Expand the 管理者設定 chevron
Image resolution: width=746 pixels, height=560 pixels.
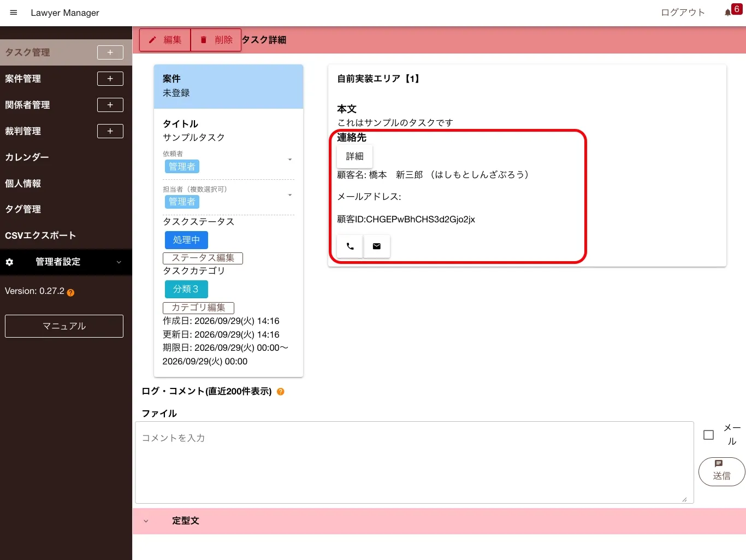click(119, 262)
